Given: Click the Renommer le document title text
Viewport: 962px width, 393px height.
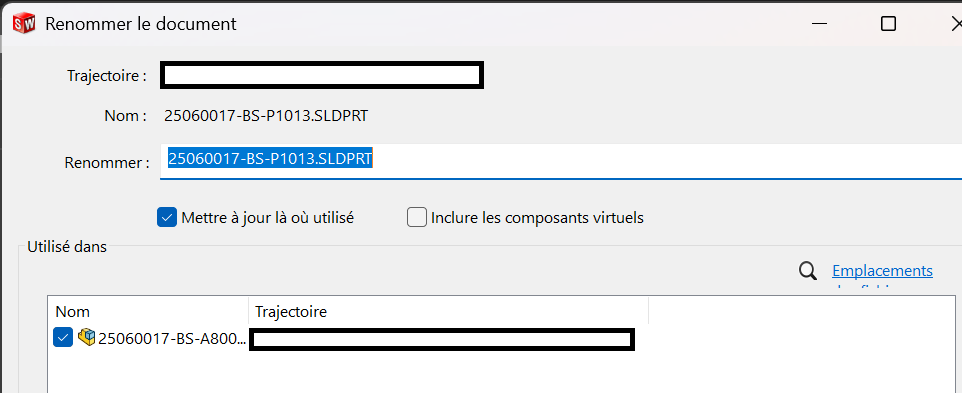Looking at the screenshot, I should (141, 25).
